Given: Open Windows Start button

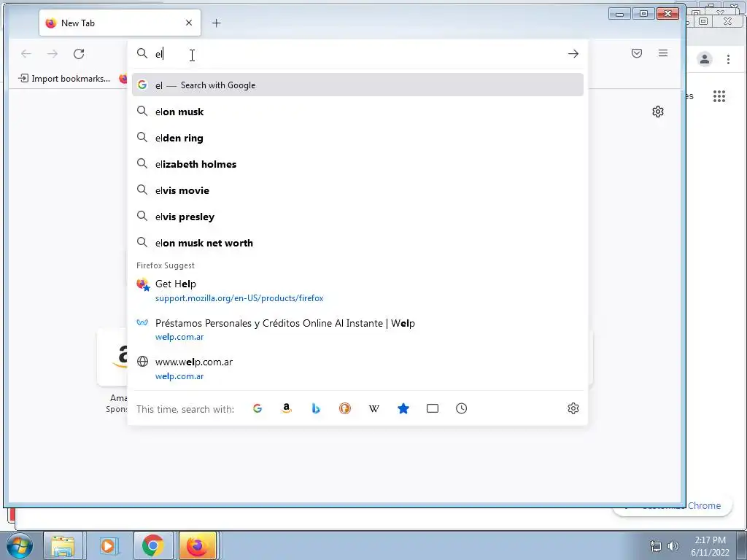Looking at the screenshot, I should pyautogui.click(x=19, y=545).
